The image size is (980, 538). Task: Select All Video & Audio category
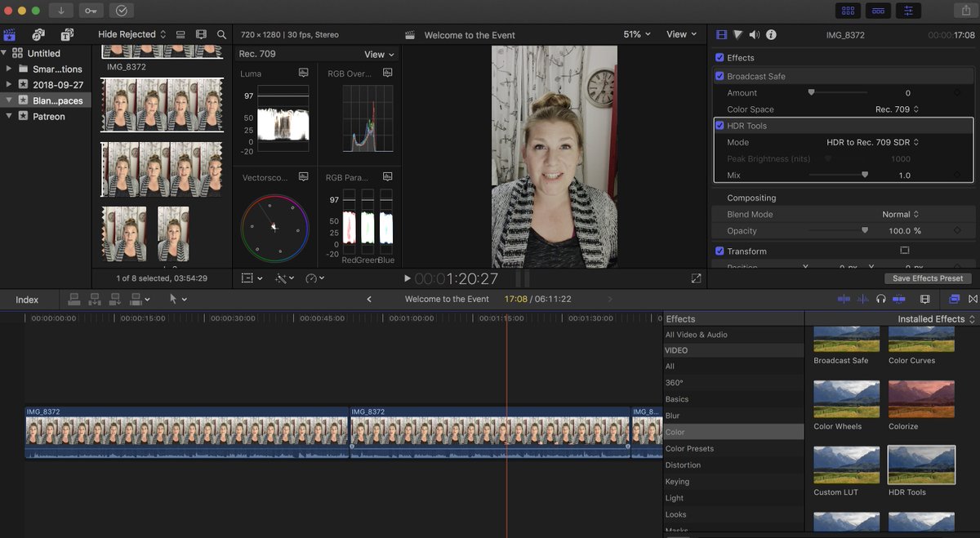(733, 335)
